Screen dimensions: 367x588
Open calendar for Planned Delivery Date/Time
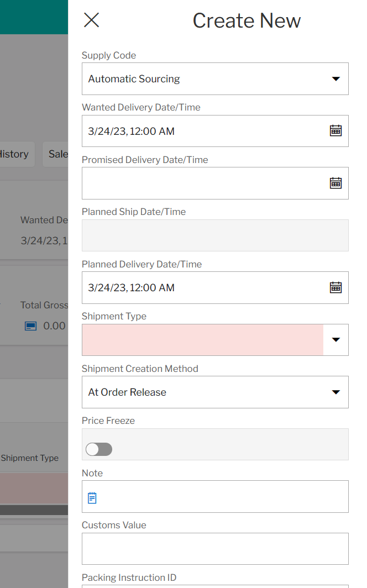tap(335, 287)
